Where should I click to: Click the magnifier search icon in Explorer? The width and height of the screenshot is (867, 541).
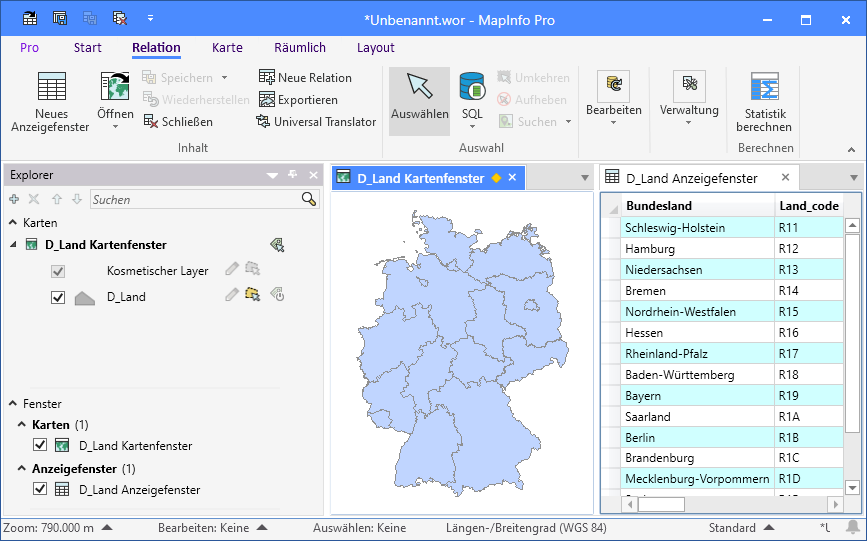pyautogui.click(x=309, y=199)
